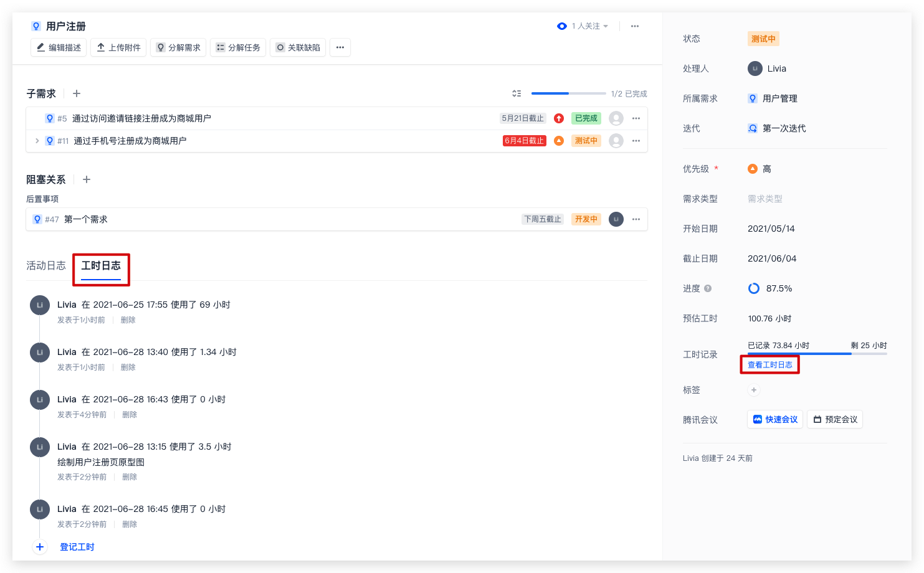Click the sub-requirement list view toggle icon
924x573 pixels.
517,93
